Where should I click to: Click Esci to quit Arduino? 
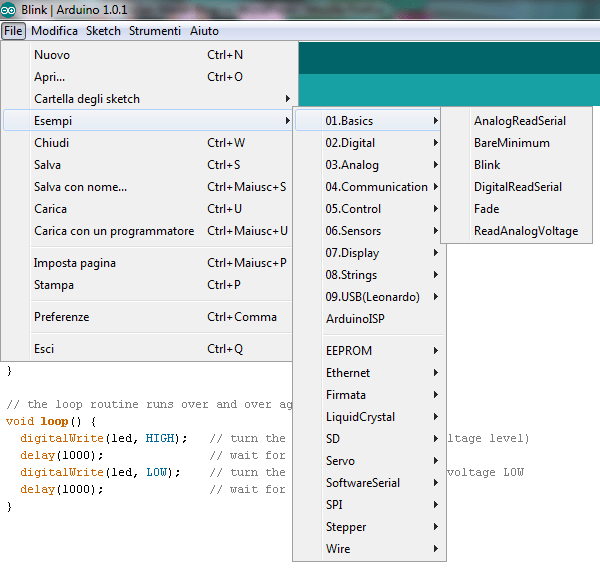click(44, 349)
